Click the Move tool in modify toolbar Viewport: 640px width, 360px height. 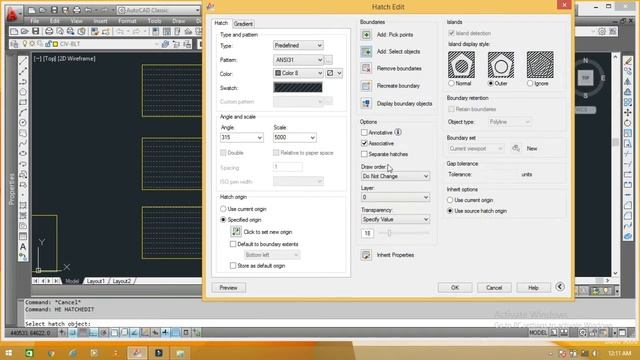(628, 112)
